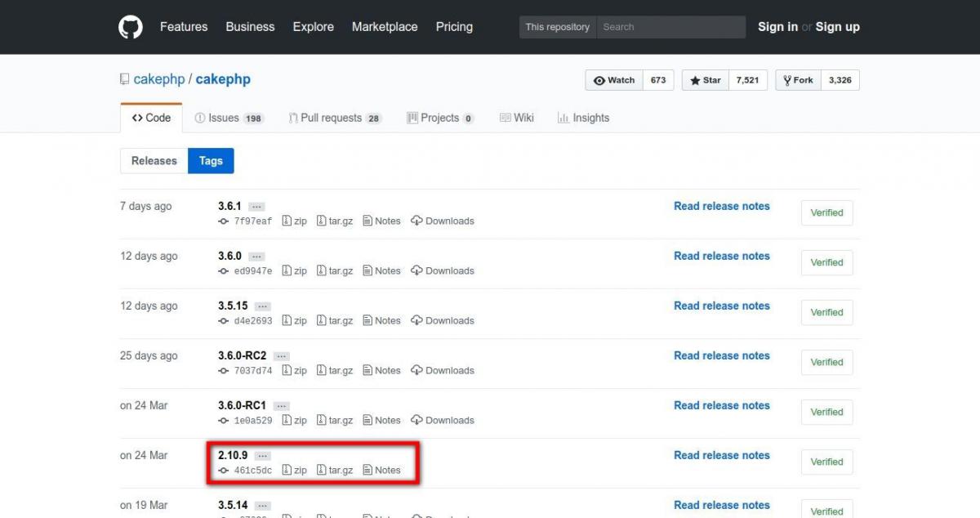Screen dimensions: 980x518
Task: Select the Releases view button
Action: pyautogui.click(x=154, y=161)
